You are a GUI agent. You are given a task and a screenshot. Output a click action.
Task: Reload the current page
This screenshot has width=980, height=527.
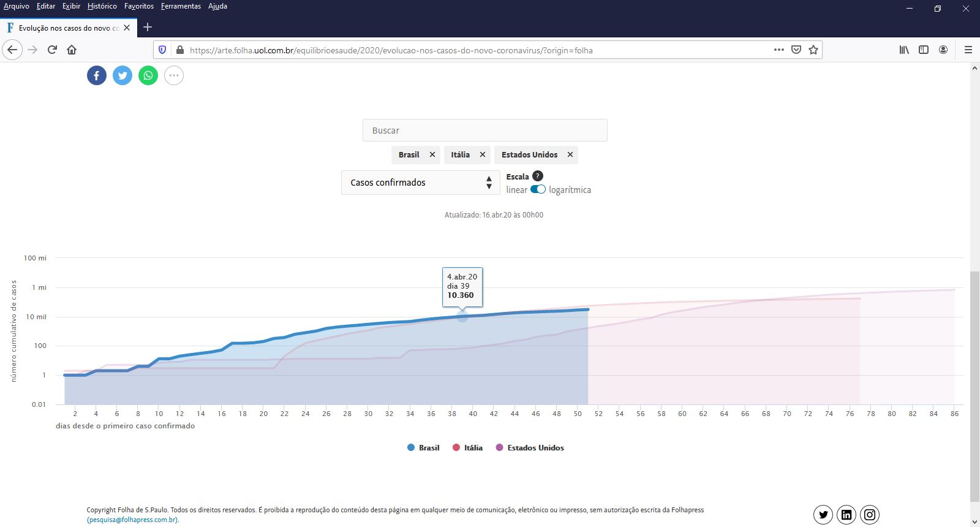click(x=52, y=50)
